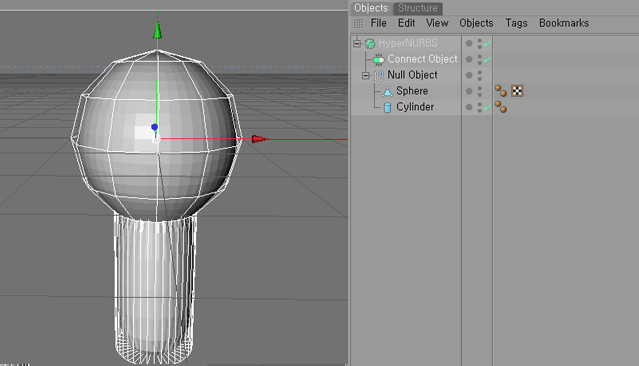Screen dimensions: 639x366
Task: Select the Sphere object name
Action: (x=412, y=91)
